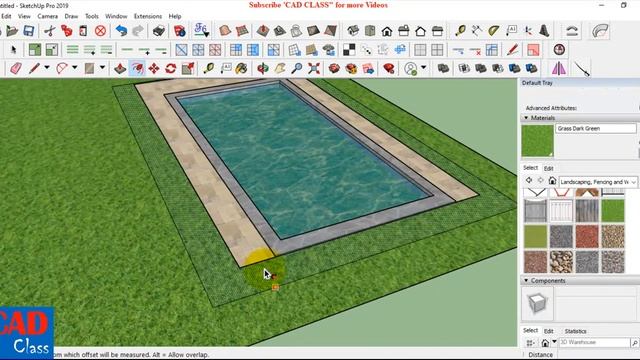Select the Paint Bucket tool
Image resolution: width=640 pixels, height=360 pixels.
242,68
